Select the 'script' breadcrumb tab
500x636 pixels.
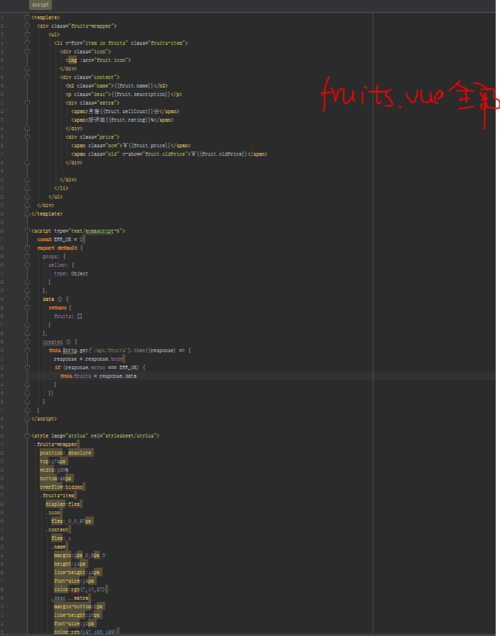pos(40,4)
